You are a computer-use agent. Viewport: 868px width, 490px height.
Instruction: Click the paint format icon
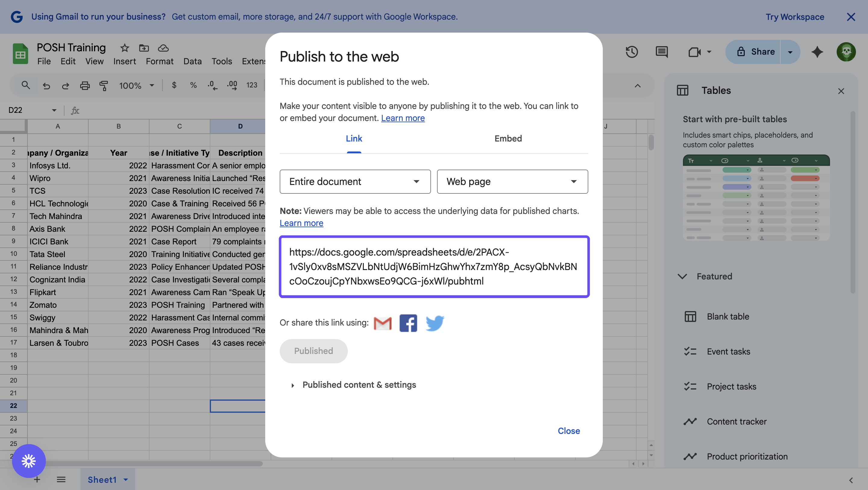click(x=104, y=86)
